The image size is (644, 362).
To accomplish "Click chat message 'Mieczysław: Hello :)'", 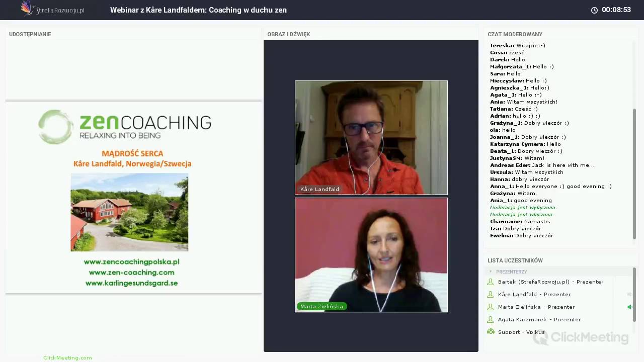I will 518,81.
